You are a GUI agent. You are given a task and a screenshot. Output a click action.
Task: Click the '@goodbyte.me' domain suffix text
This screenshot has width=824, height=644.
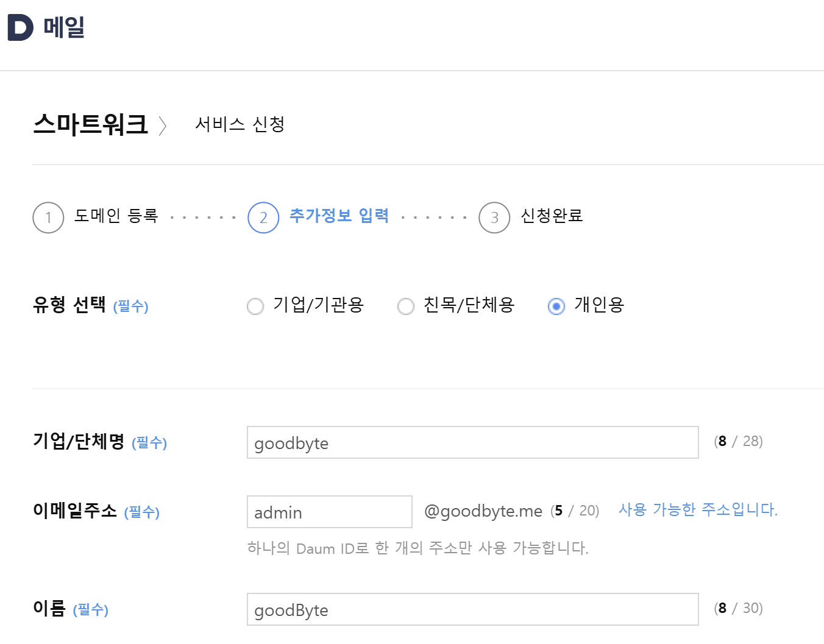pos(481,511)
